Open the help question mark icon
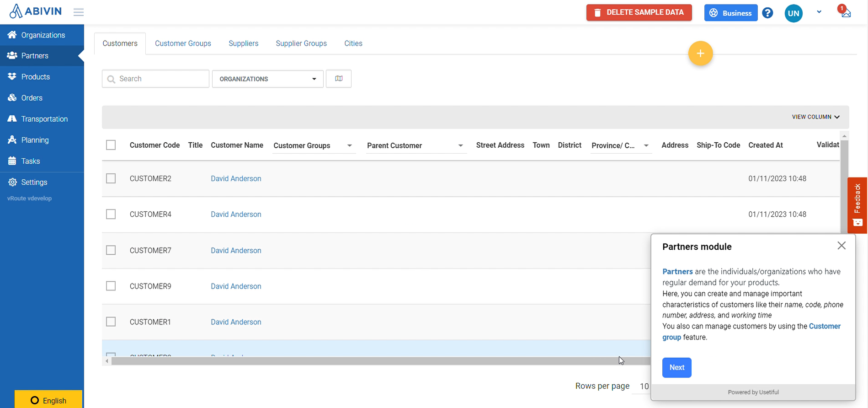This screenshot has width=868, height=408. coord(768,13)
